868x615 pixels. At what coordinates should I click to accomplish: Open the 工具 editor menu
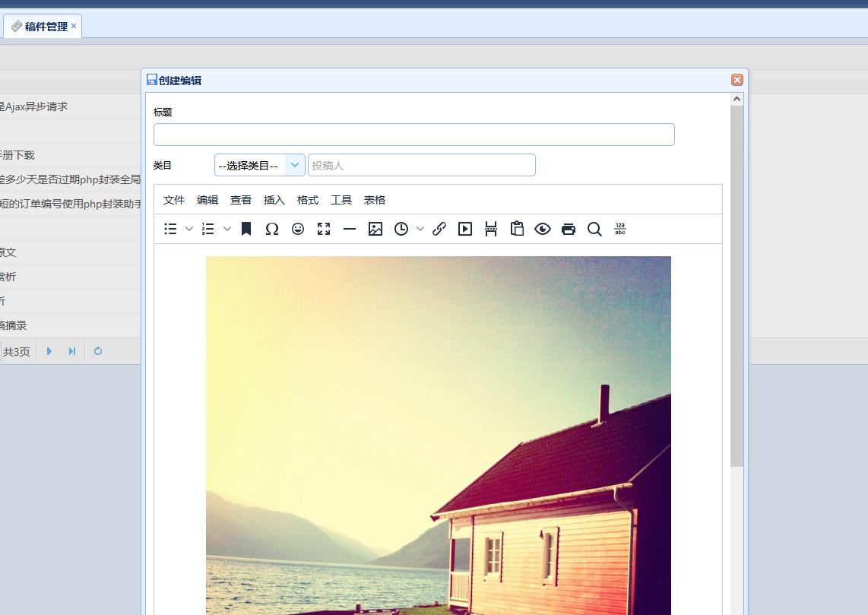coord(341,201)
